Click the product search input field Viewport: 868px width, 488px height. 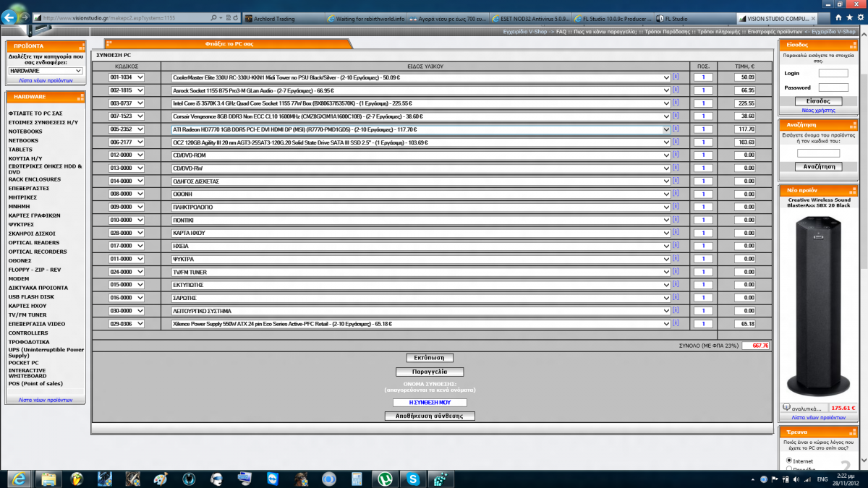[819, 153]
